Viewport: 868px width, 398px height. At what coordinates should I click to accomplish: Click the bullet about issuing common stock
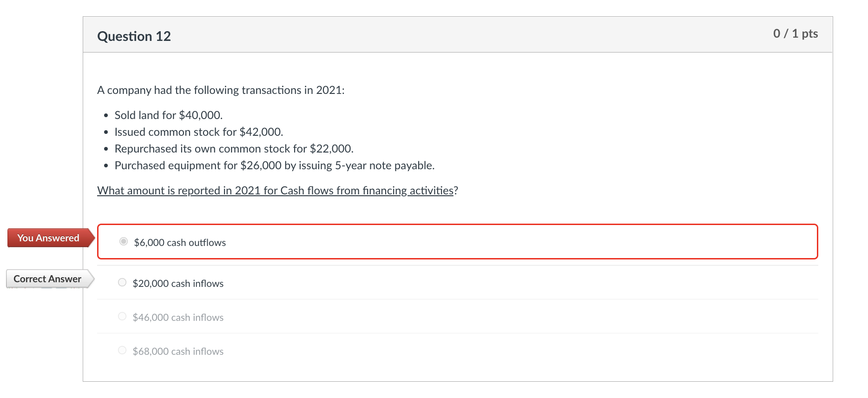pyautogui.click(x=198, y=132)
